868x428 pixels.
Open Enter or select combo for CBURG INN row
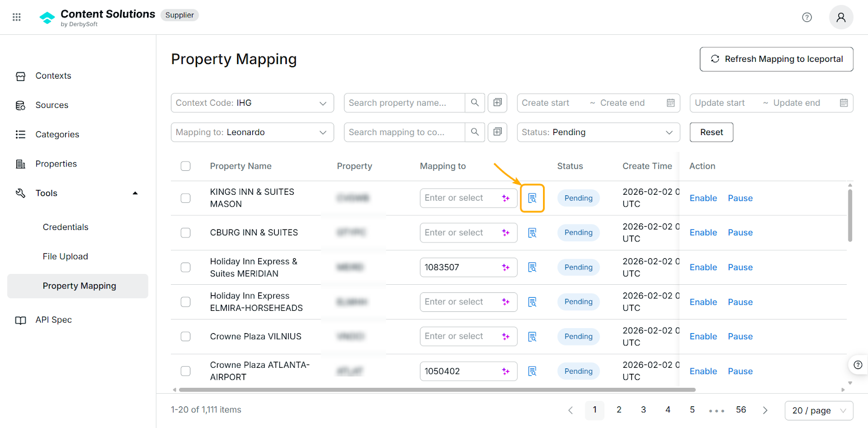pos(468,233)
